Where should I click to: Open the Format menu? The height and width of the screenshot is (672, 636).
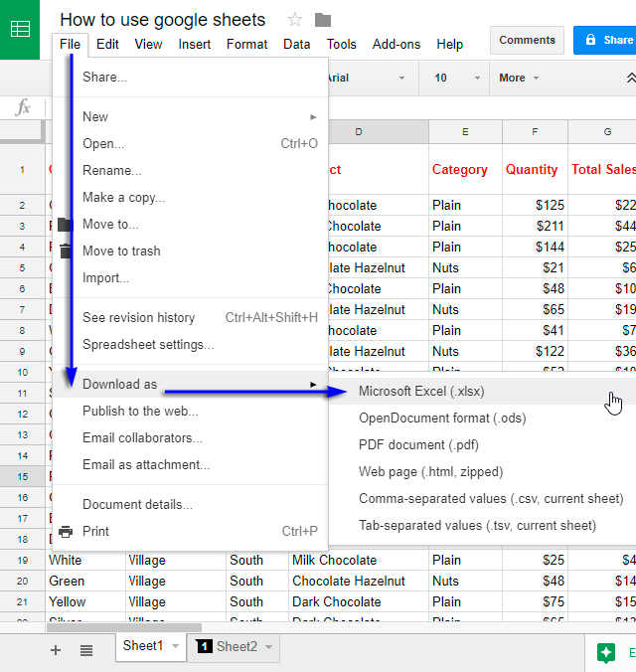[x=246, y=44]
